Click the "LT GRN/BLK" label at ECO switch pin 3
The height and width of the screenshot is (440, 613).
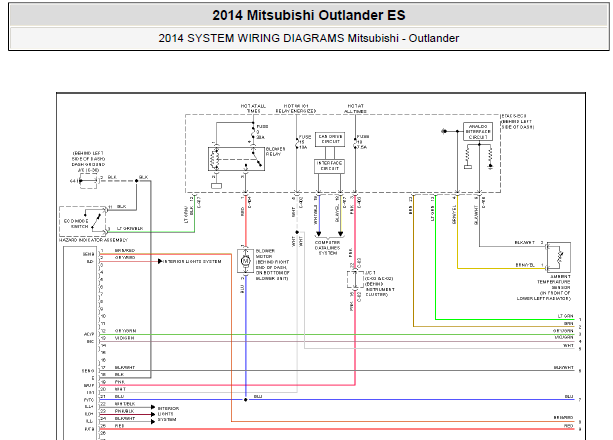point(130,228)
